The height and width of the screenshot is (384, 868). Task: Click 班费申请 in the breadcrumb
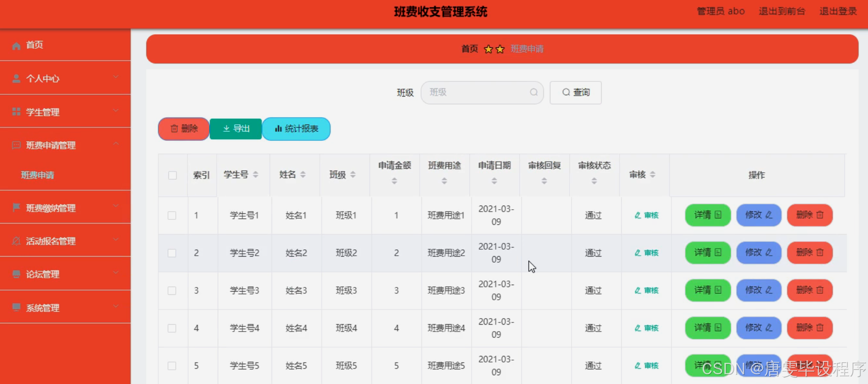pos(527,49)
